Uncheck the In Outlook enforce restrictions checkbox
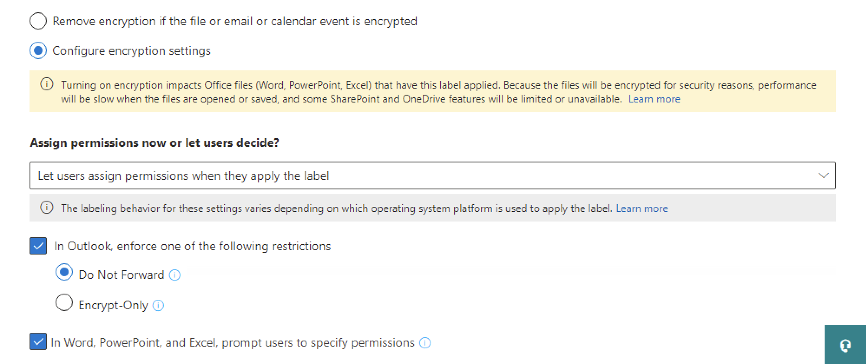 pos(38,246)
